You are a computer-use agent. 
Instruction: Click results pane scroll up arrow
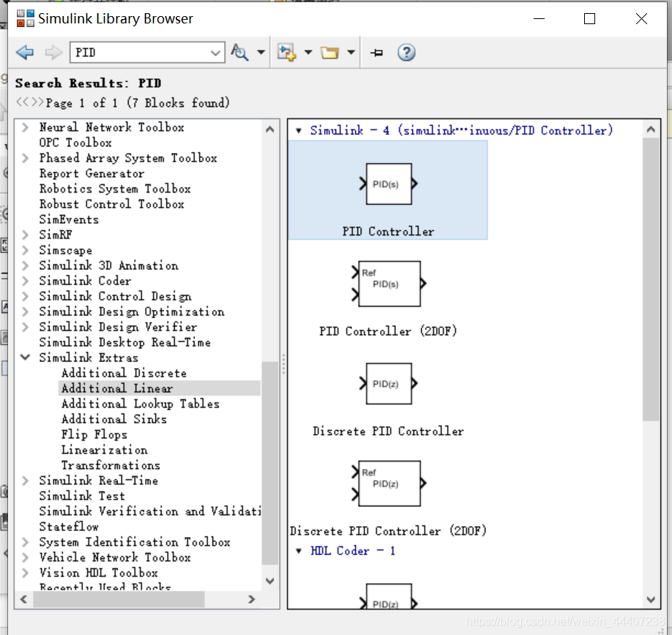651,129
